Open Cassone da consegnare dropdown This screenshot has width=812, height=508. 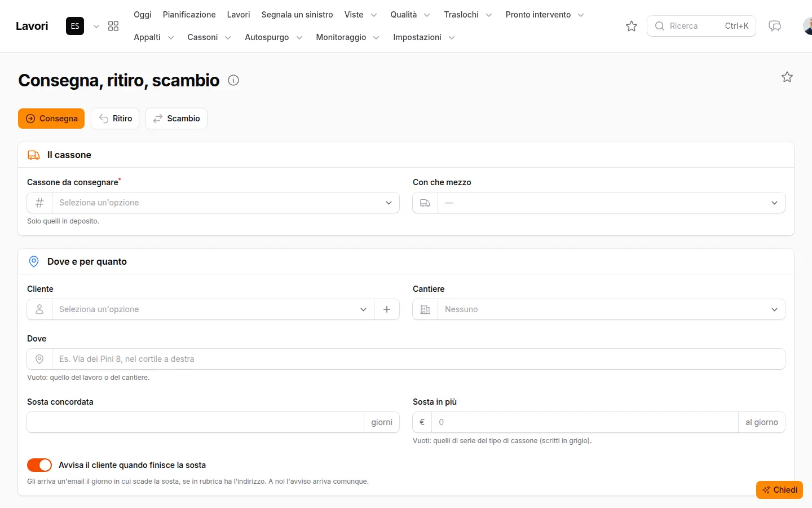click(213, 203)
